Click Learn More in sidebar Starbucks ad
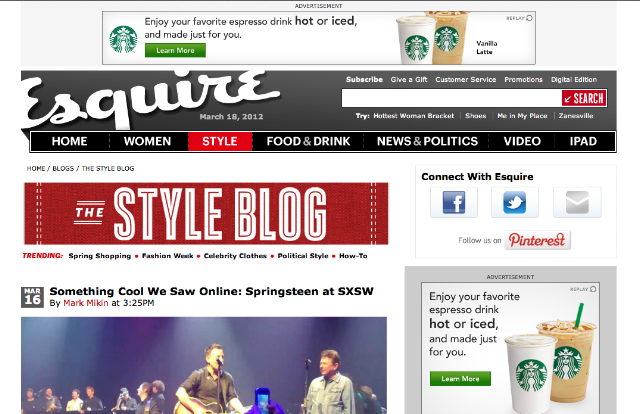640x414 pixels. point(460,379)
